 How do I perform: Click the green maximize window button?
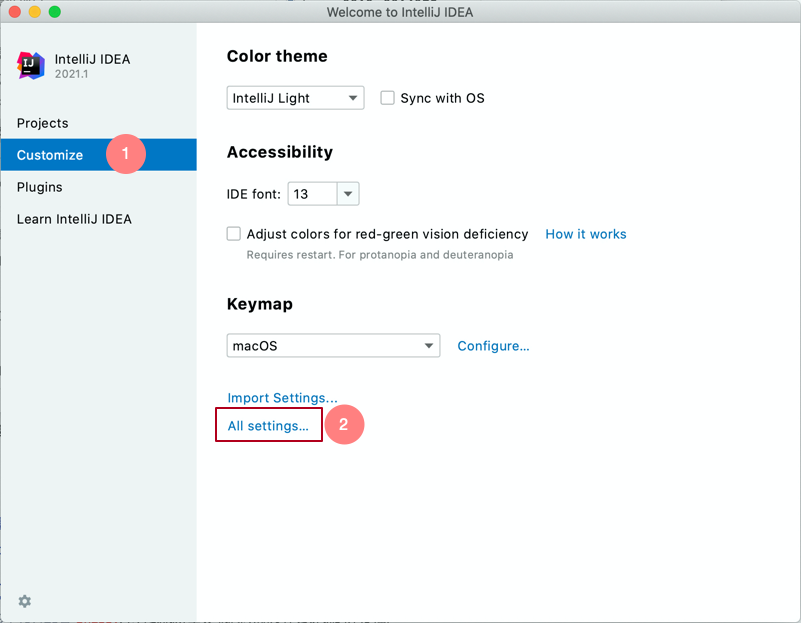click(55, 12)
